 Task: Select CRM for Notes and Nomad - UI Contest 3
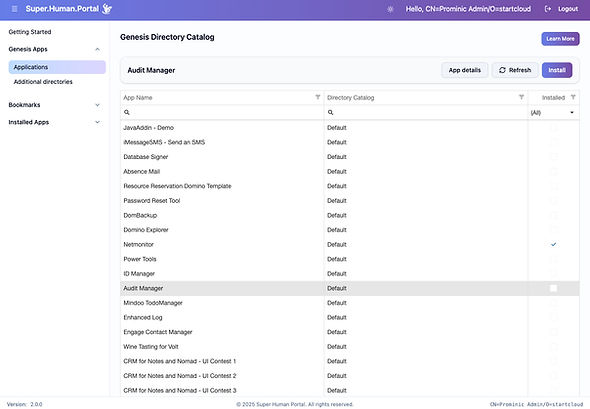click(350, 390)
